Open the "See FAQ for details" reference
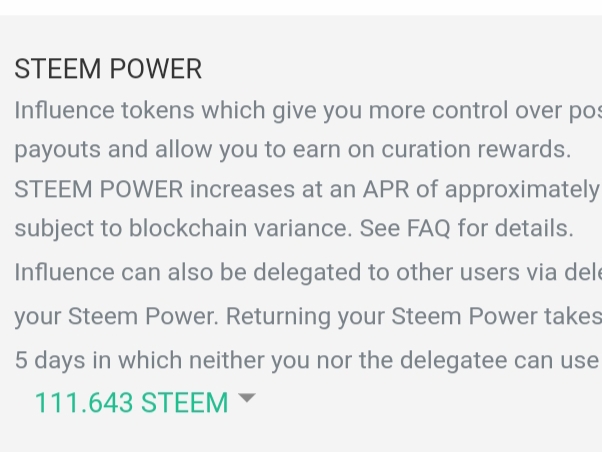Viewport: 602px width, 452px height. [x=466, y=228]
